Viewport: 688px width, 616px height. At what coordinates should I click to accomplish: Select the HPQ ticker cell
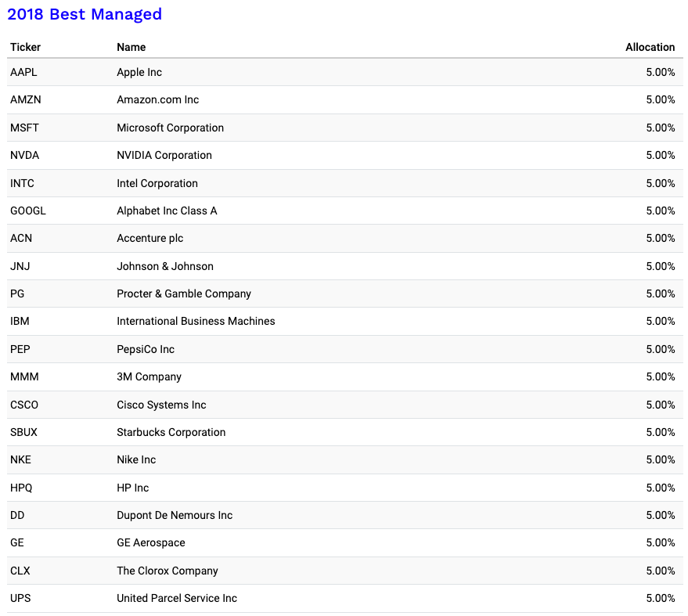pos(21,488)
